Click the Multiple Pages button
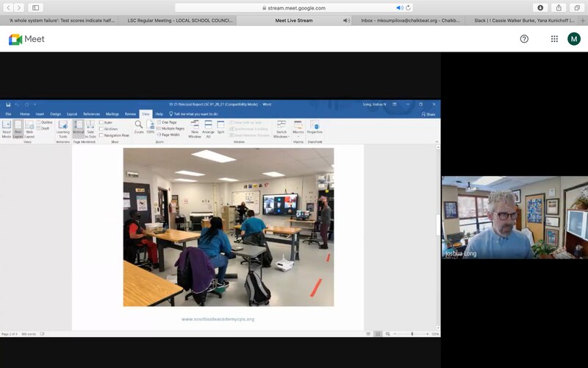This screenshot has width=588, height=368. click(172, 129)
